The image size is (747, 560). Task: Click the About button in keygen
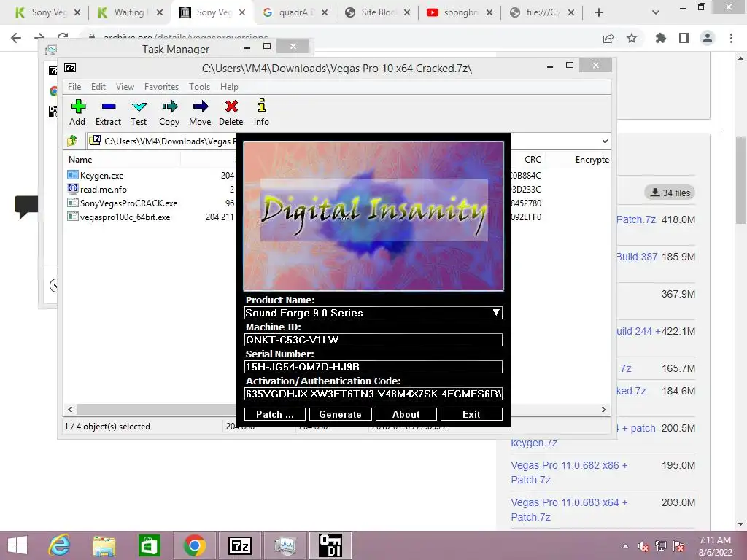coord(406,414)
